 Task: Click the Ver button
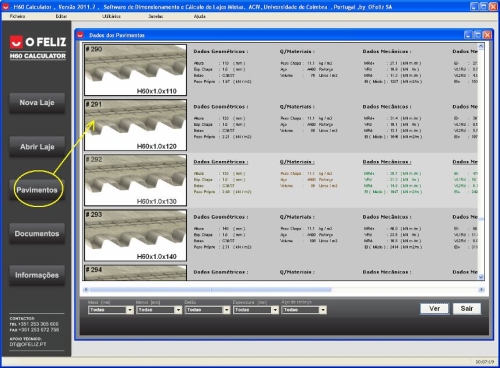[x=434, y=309]
